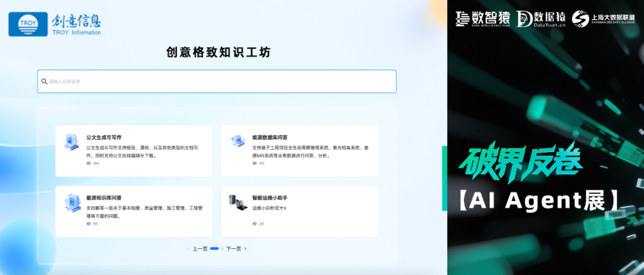
Task: Click the search magnifier icon
Action: tap(44, 81)
